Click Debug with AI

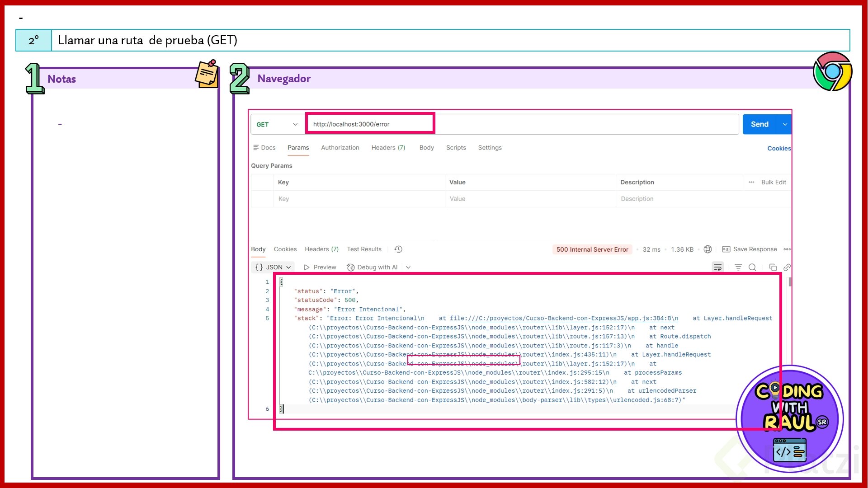coord(373,267)
